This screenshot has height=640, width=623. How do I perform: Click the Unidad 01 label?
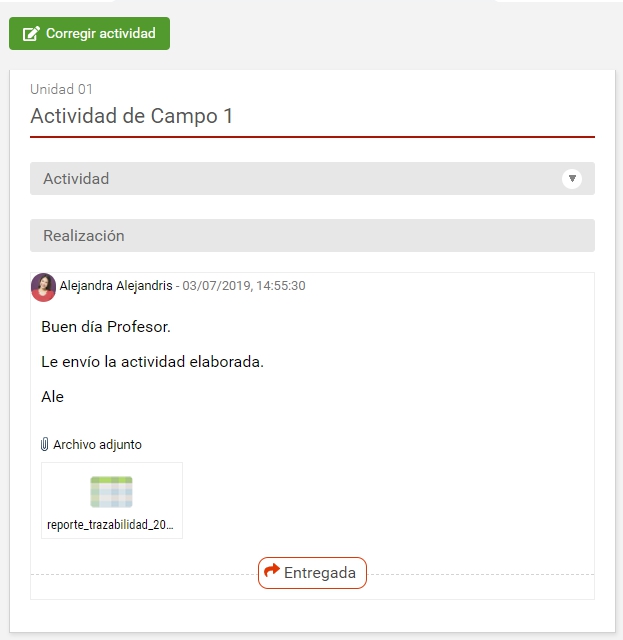click(x=62, y=89)
